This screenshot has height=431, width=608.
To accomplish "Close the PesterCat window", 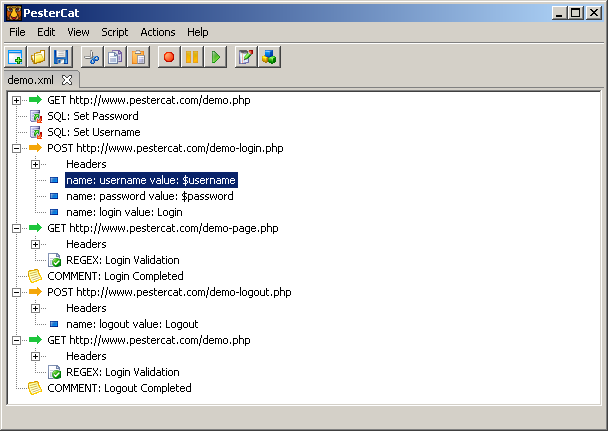I will coord(594,13).
